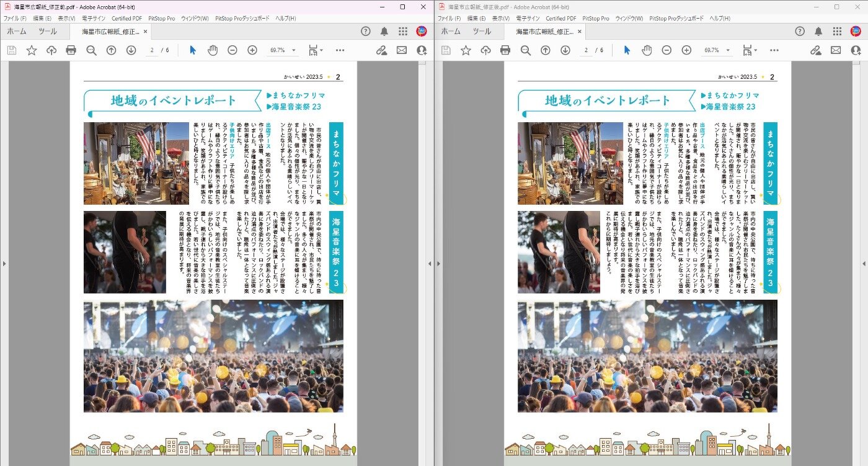Go to next page in 修正後 window
Screen dimensions: 868x466
pos(565,50)
